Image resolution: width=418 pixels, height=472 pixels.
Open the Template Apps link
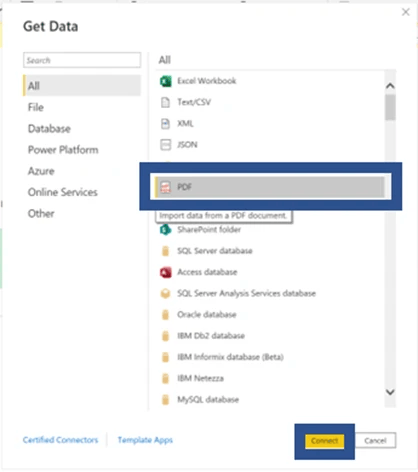point(145,440)
